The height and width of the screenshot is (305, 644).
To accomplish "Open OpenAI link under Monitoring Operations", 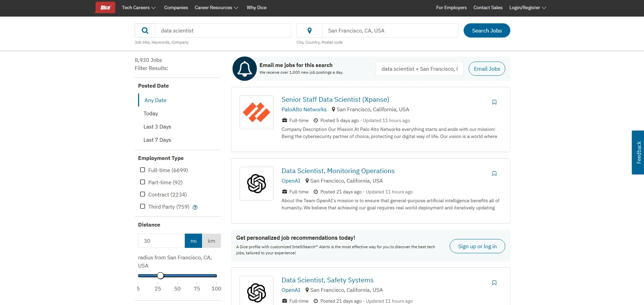I will pos(291,181).
